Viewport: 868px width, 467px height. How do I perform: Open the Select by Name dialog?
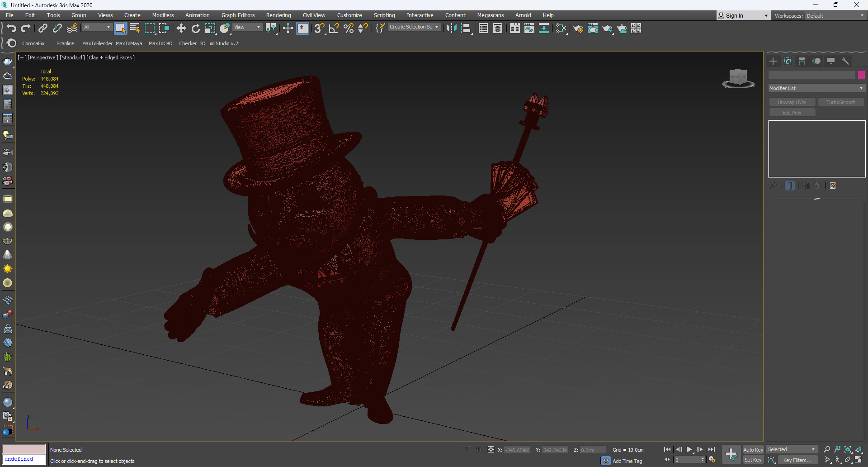pos(135,29)
